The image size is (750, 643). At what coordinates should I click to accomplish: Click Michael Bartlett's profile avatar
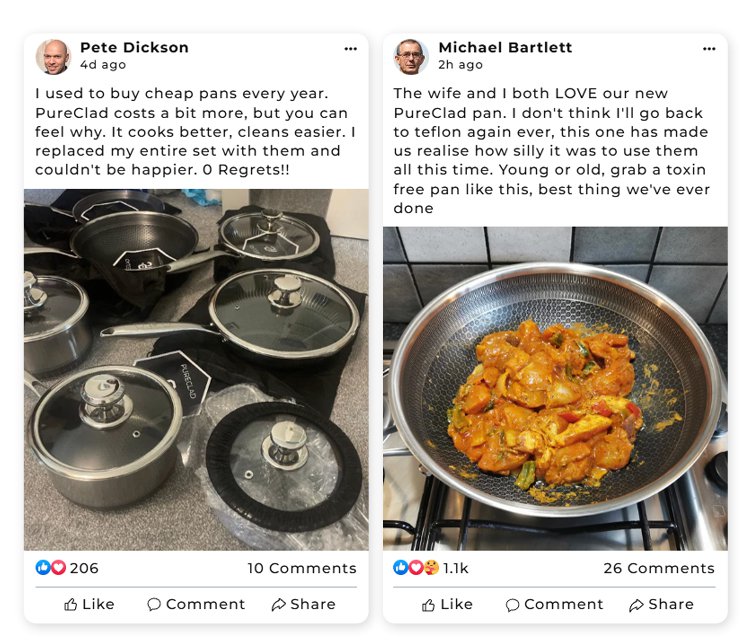click(411, 57)
